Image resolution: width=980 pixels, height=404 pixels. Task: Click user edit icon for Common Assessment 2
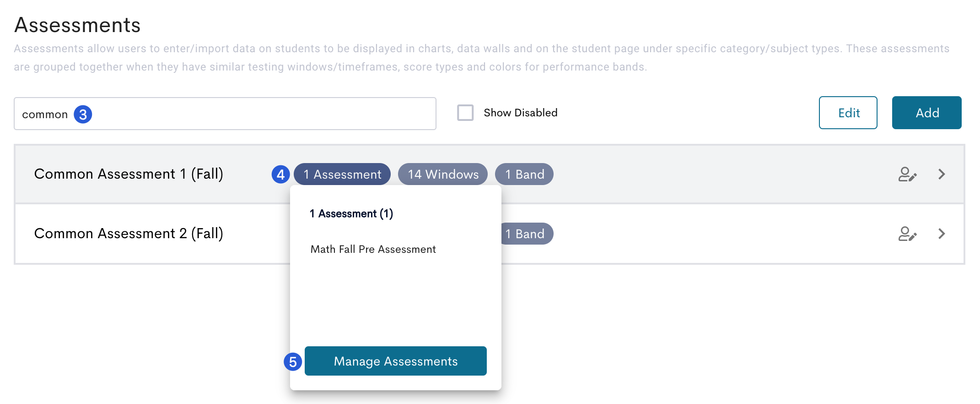(x=907, y=234)
